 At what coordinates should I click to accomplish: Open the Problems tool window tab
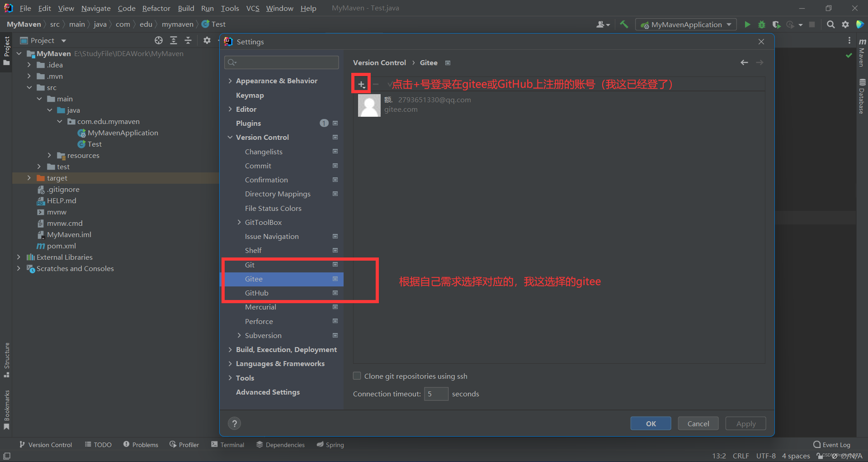point(141,445)
